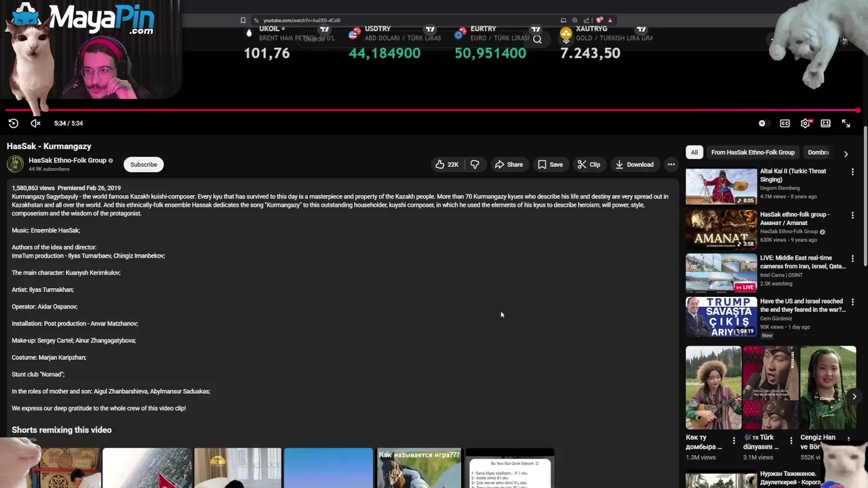Open LIVE Middle East cameras video title
Image resolution: width=868 pixels, height=488 pixels.
tap(803, 262)
